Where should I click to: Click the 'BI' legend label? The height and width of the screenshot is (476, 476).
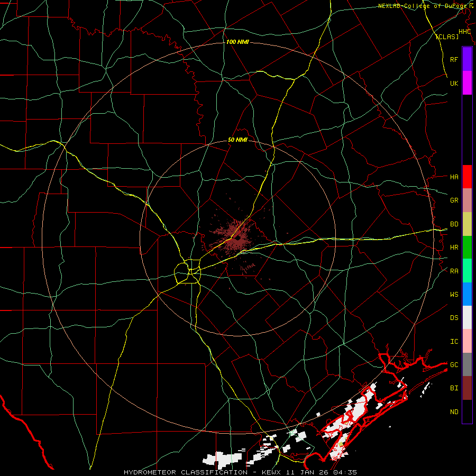click(454, 388)
